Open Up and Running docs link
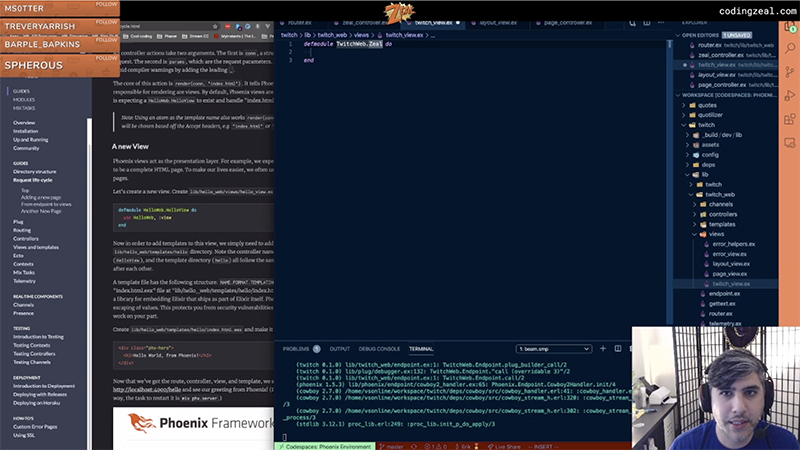Screen dimensions: 800x450 point(31,140)
